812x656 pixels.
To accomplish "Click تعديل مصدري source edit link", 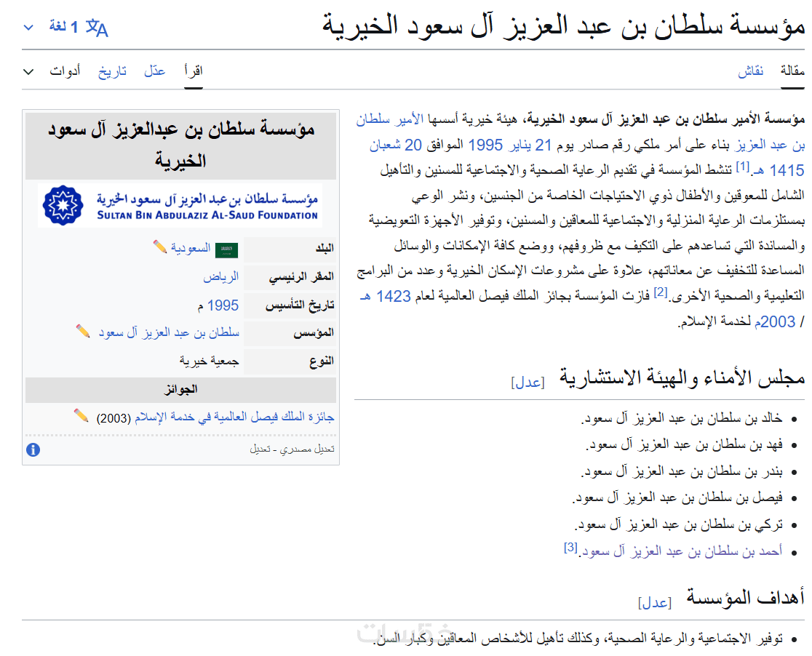I will point(307,449).
